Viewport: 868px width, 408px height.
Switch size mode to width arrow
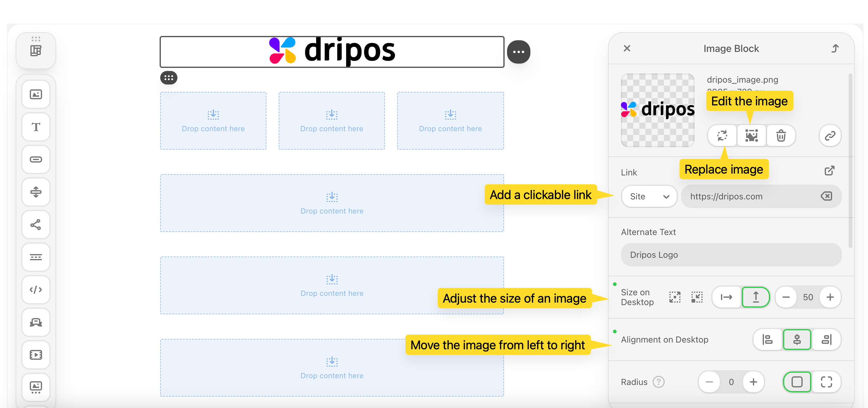pos(726,297)
